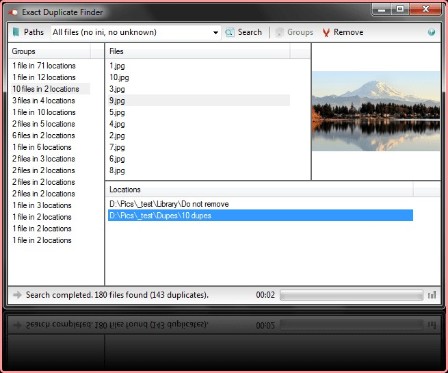Click the status bar arrow icon
This screenshot has height=373, width=448.
[17, 295]
